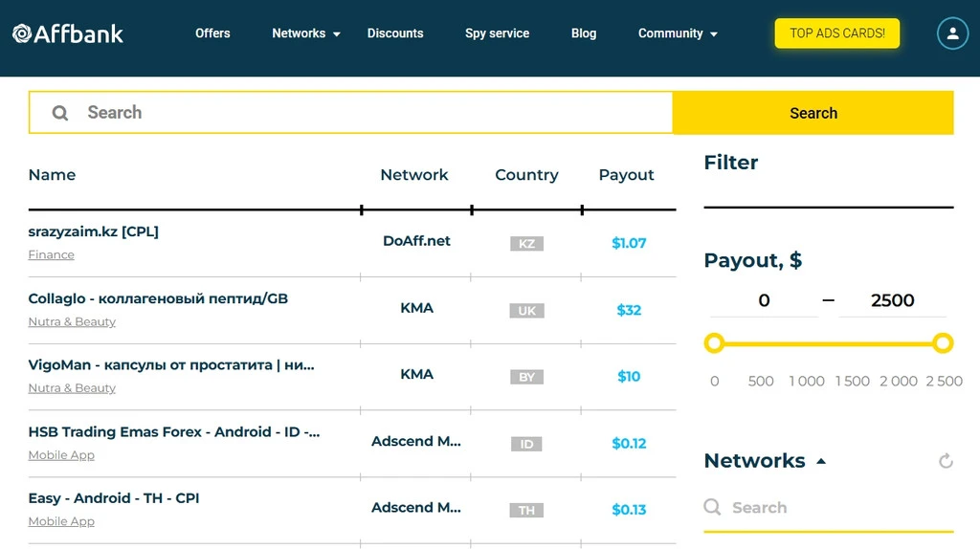The width and height of the screenshot is (980, 549).
Task: Open the DoAff.net network link
Action: [416, 241]
